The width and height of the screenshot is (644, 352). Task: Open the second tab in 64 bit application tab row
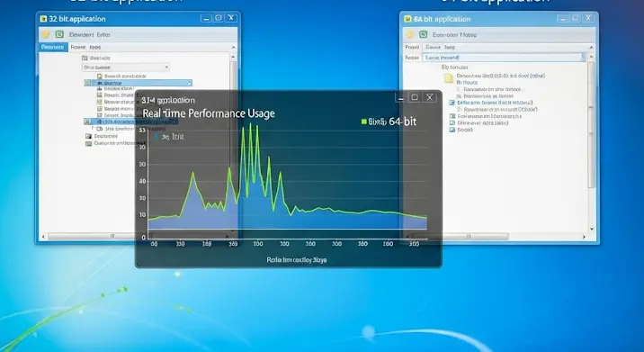coord(434,48)
